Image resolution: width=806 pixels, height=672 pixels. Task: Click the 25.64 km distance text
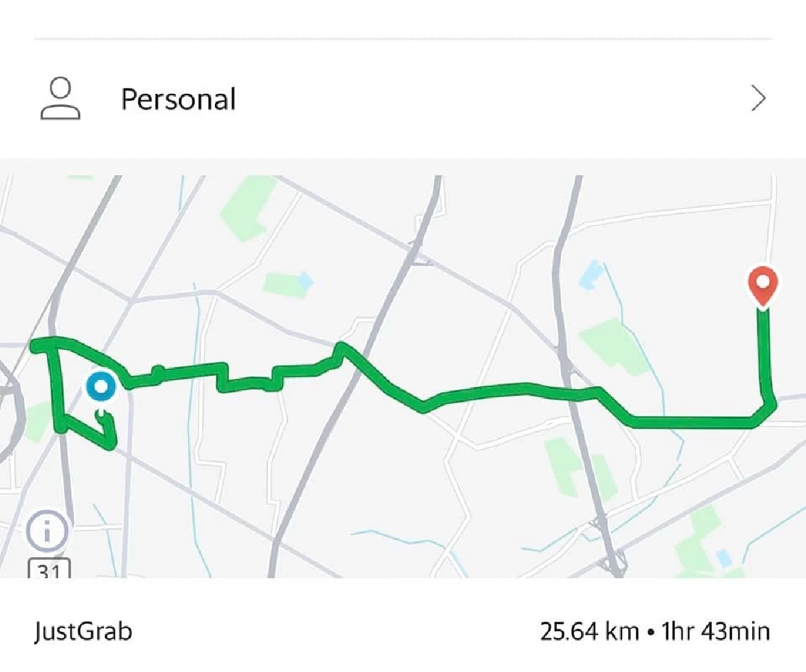589,632
